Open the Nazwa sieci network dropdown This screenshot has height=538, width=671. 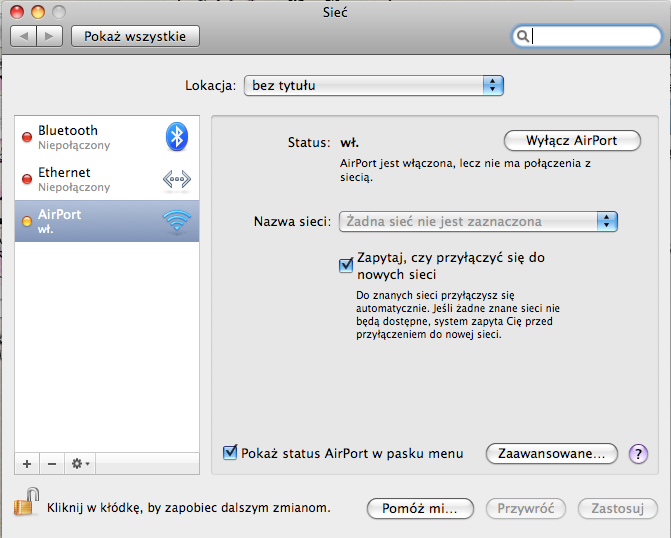tap(478, 222)
